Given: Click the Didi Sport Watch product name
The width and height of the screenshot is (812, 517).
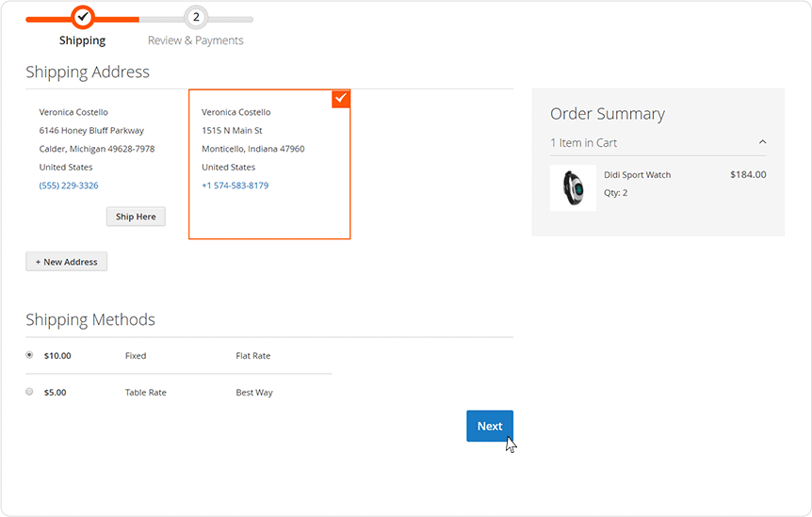Looking at the screenshot, I should coord(637,175).
